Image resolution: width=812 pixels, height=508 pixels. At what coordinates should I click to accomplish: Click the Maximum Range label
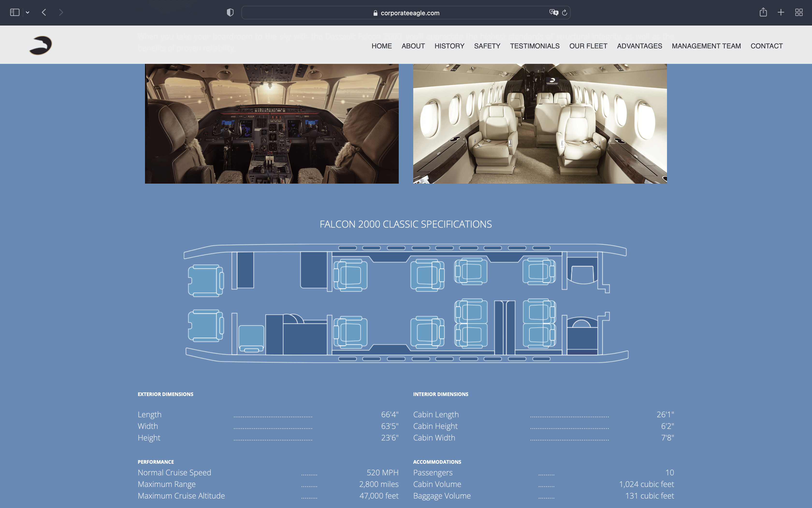[167, 484]
